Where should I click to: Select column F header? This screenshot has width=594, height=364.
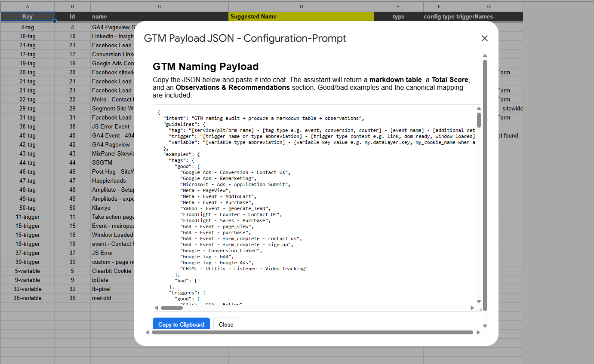[439, 6]
